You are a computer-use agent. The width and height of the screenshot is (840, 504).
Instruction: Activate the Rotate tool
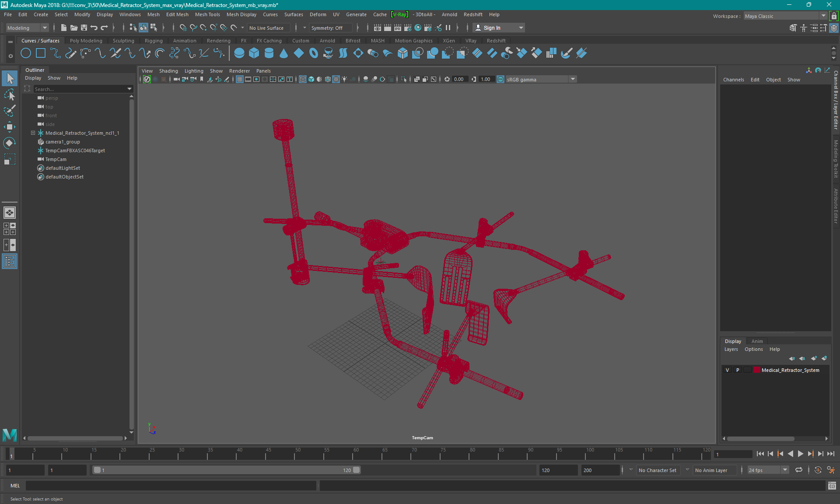(x=10, y=143)
